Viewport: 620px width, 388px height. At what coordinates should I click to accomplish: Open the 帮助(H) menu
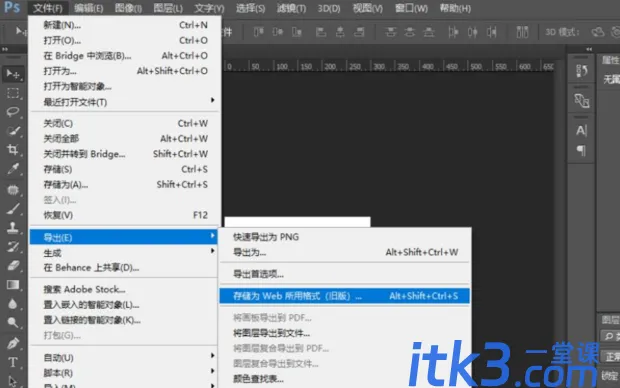(455, 8)
